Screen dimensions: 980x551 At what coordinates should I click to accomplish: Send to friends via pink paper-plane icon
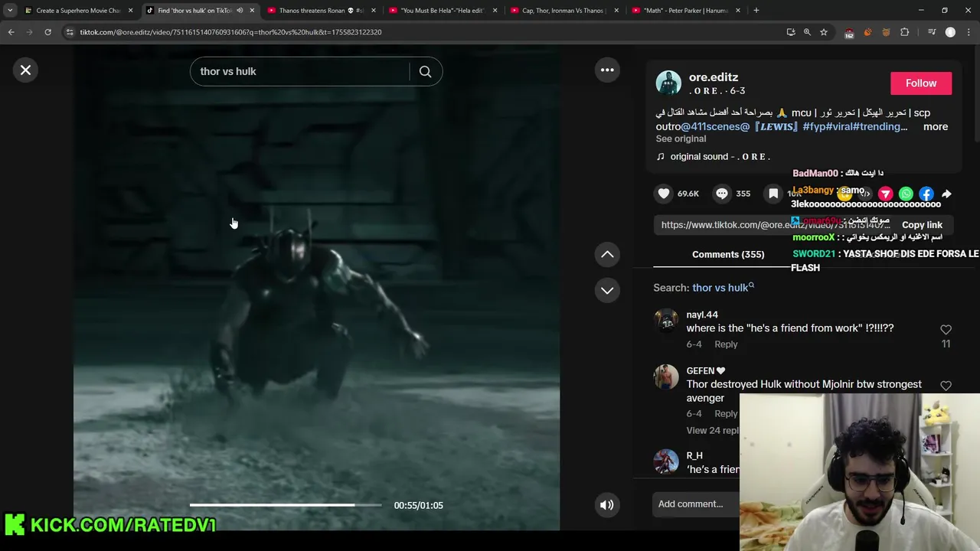coord(885,194)
